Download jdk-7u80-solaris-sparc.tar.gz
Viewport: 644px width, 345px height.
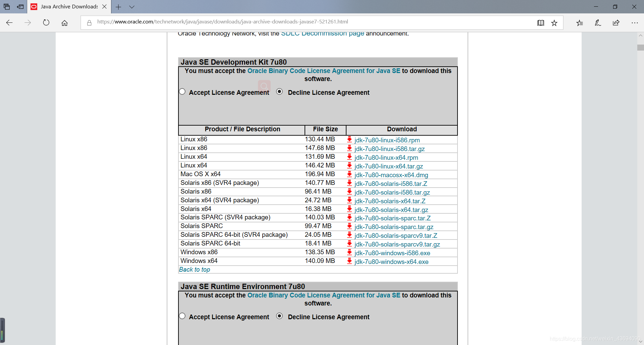point(394,227)
